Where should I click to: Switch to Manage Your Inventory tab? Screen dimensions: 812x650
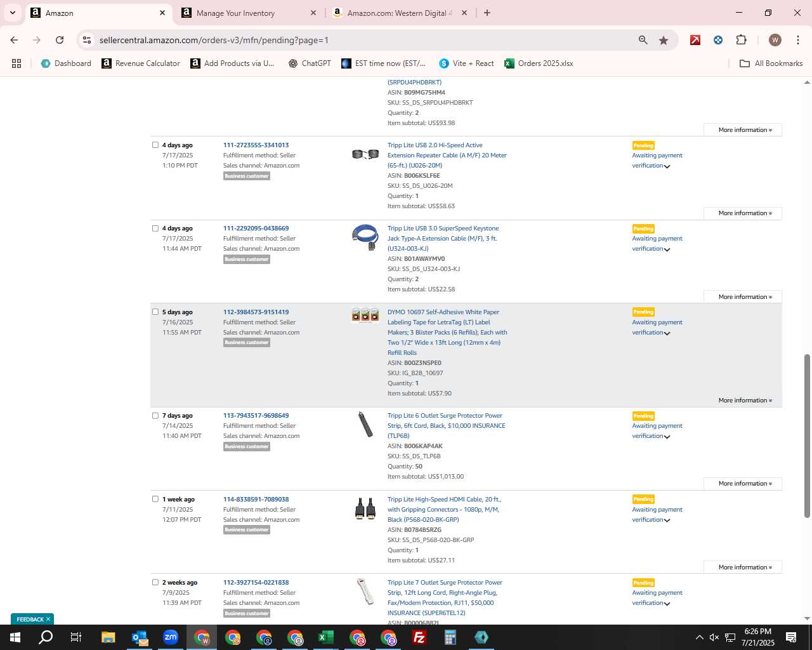pos(249,13)
